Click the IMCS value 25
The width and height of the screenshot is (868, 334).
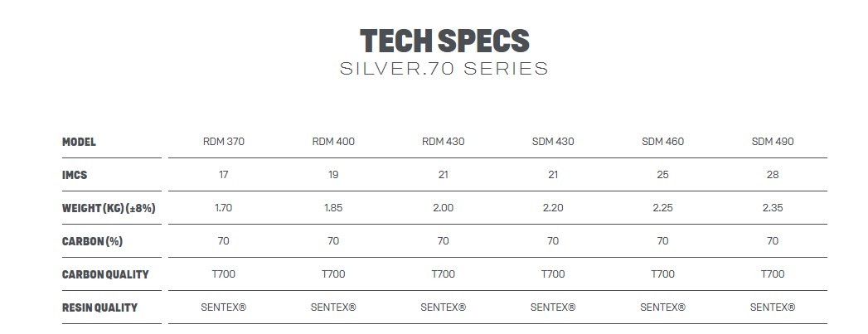(x=663, y=175)
